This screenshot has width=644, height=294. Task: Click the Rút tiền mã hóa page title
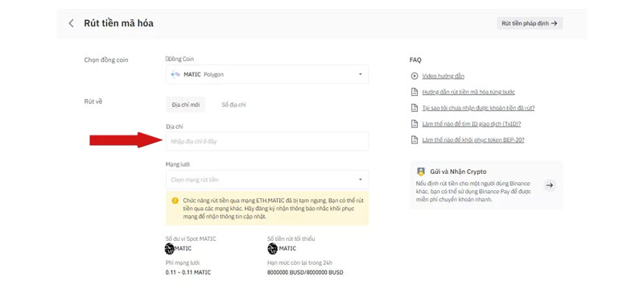118,23
